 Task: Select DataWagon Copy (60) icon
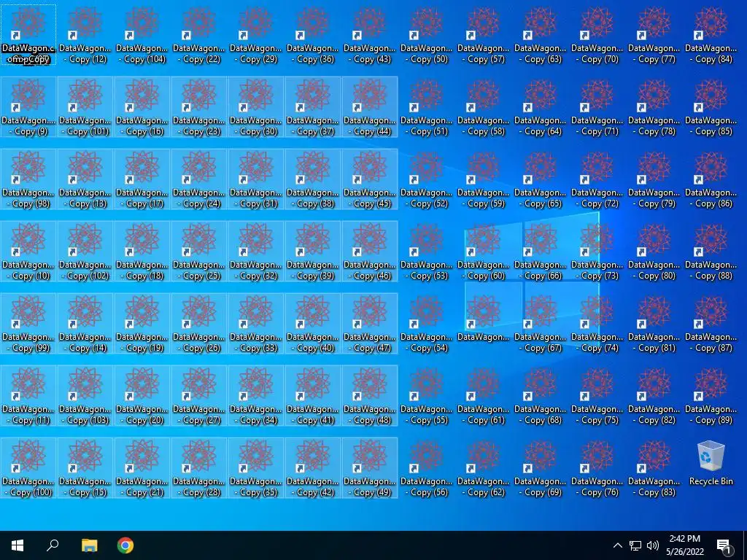(x=483, y=252)
